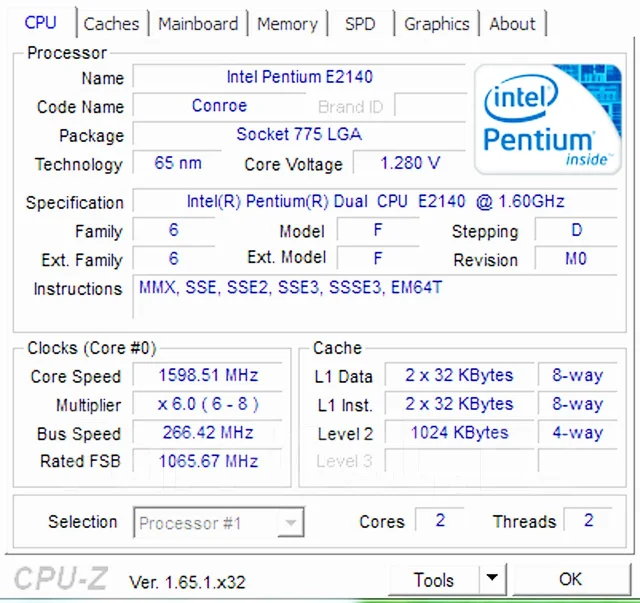Expand the Processor #1 selection combo box

219,523
